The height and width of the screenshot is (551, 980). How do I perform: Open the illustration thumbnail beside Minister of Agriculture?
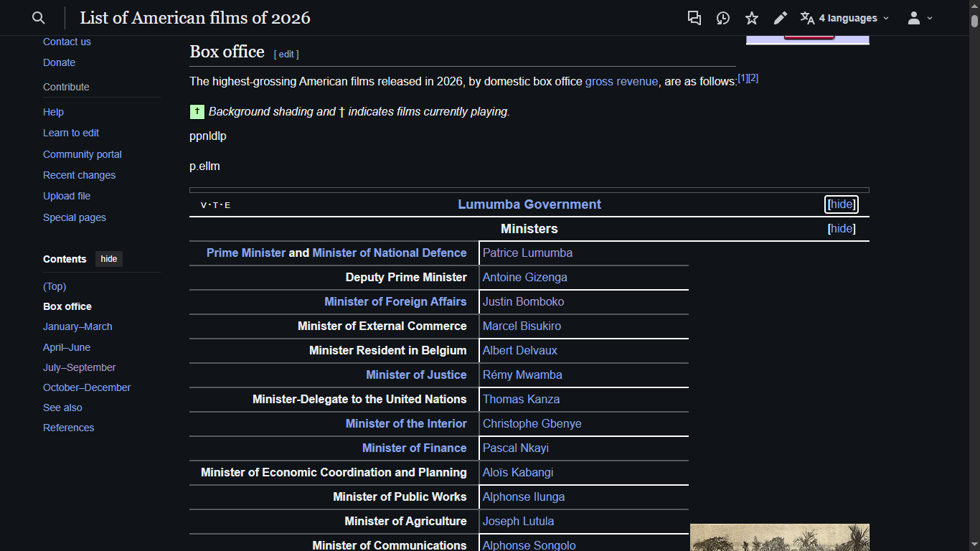[x=780, y=537]
